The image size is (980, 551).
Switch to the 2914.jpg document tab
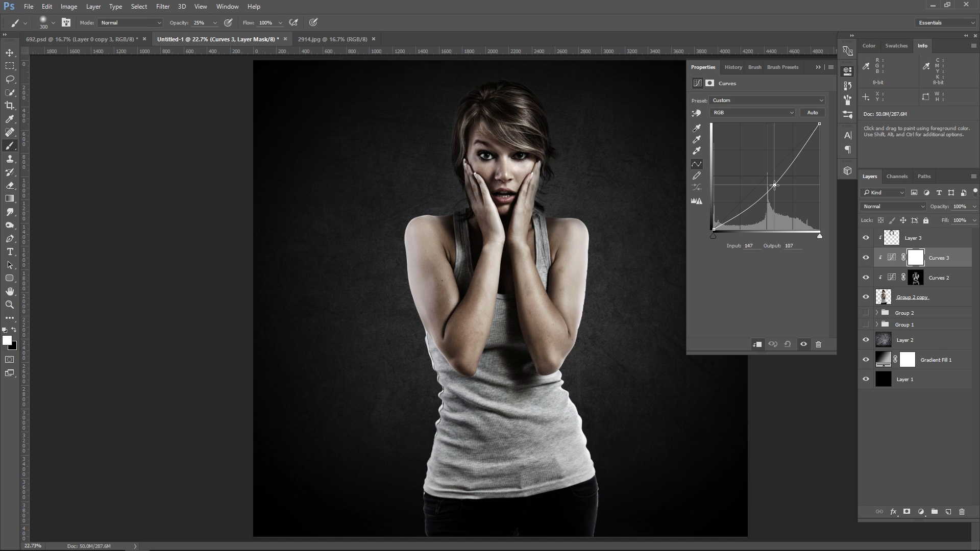333,39
